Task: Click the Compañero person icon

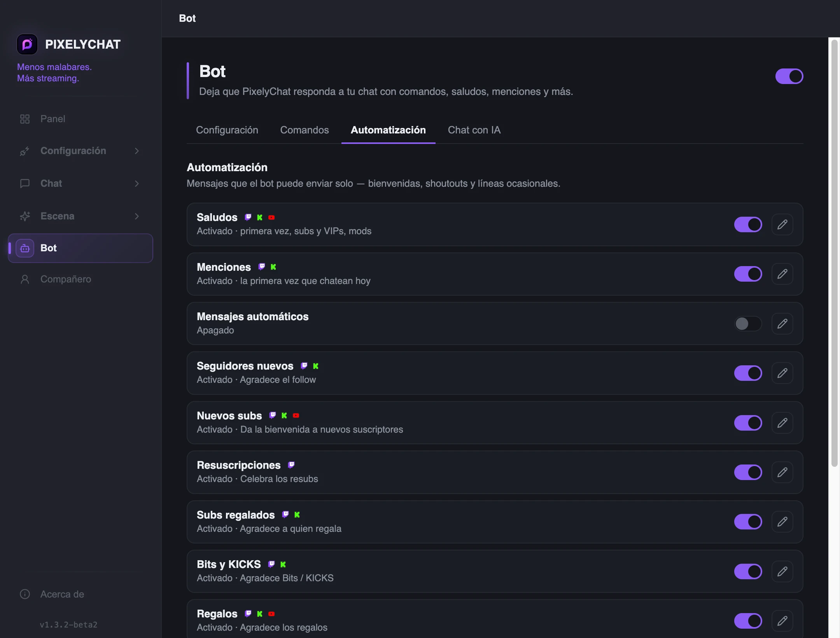Action: [x=25, y=279]
